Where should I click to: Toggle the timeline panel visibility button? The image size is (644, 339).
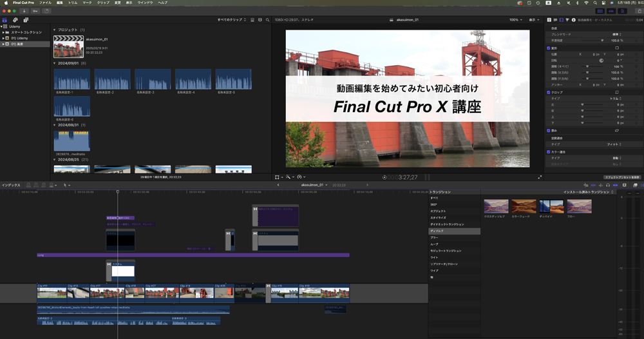pyautogui.click(x=612, y=11)
